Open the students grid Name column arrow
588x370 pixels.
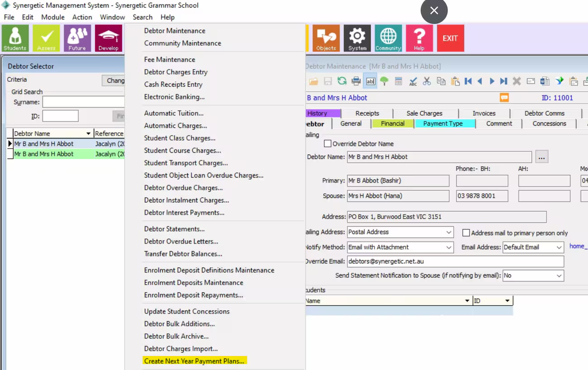[x=467, y=301]
